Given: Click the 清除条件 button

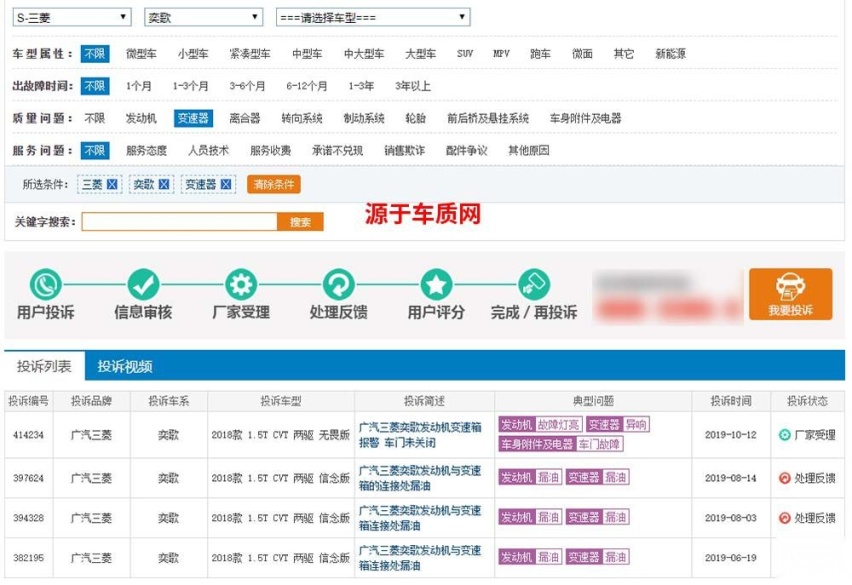Looking at the screenshot, I should (273, 184).
